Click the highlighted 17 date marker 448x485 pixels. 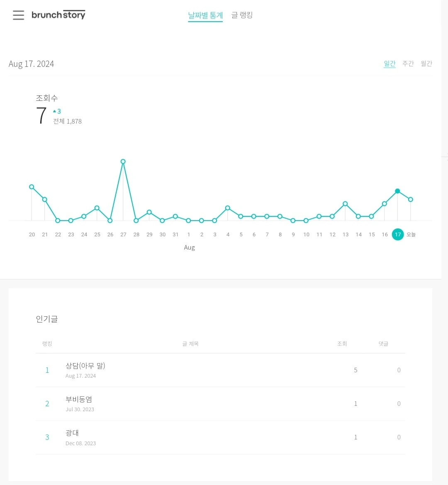pos(397,235)
